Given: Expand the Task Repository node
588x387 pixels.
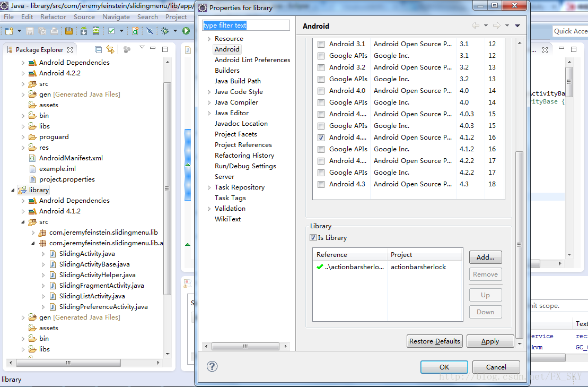Looking at the screenshot, I should (209, 187).
